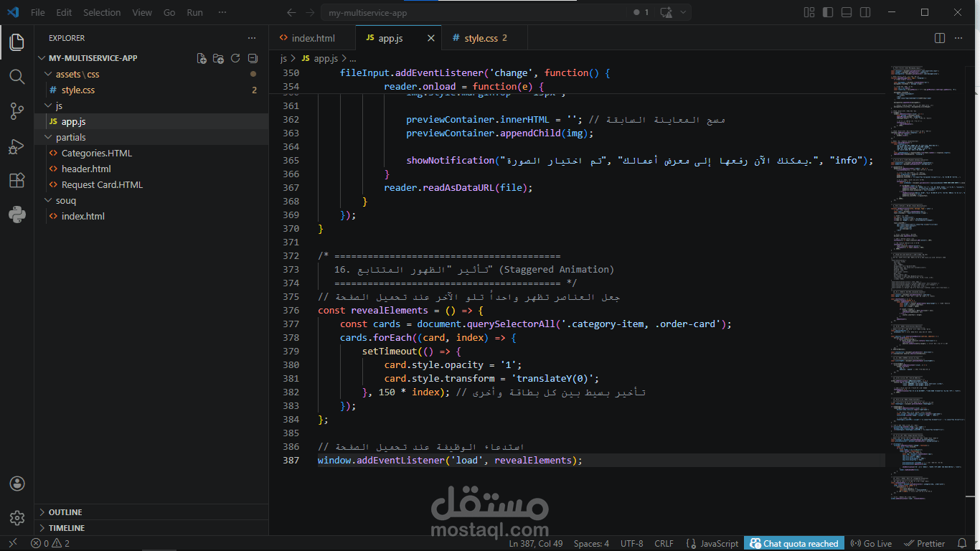Switch to the index.html tab
The height and width of the screenshot is (551, 980).
[313, 38]
